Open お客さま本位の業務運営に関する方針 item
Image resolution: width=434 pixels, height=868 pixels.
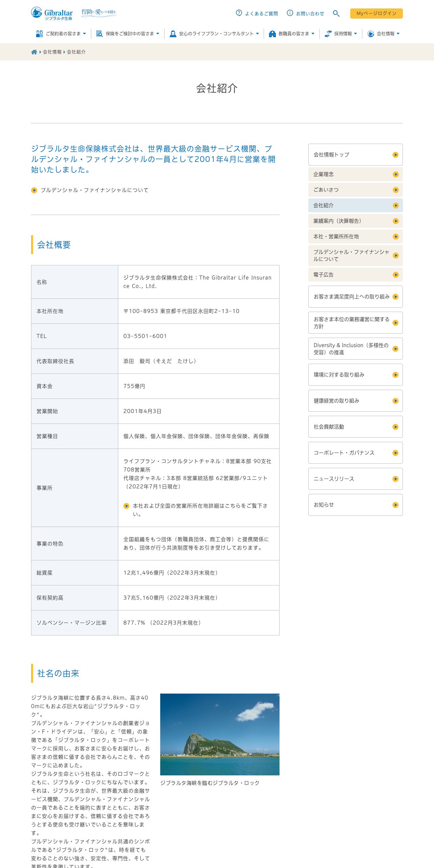pyautogui.click(x=356, y=322)
